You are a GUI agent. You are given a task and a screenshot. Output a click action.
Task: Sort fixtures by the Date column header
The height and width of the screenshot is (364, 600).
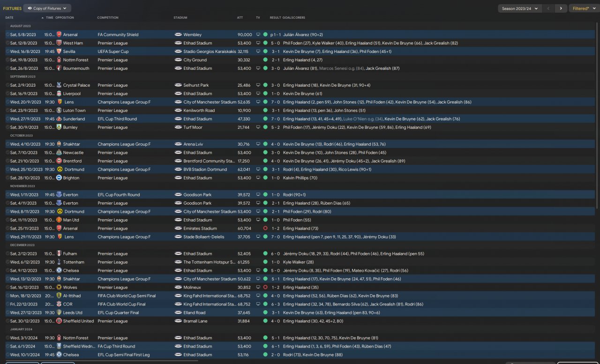coord(9,18)
